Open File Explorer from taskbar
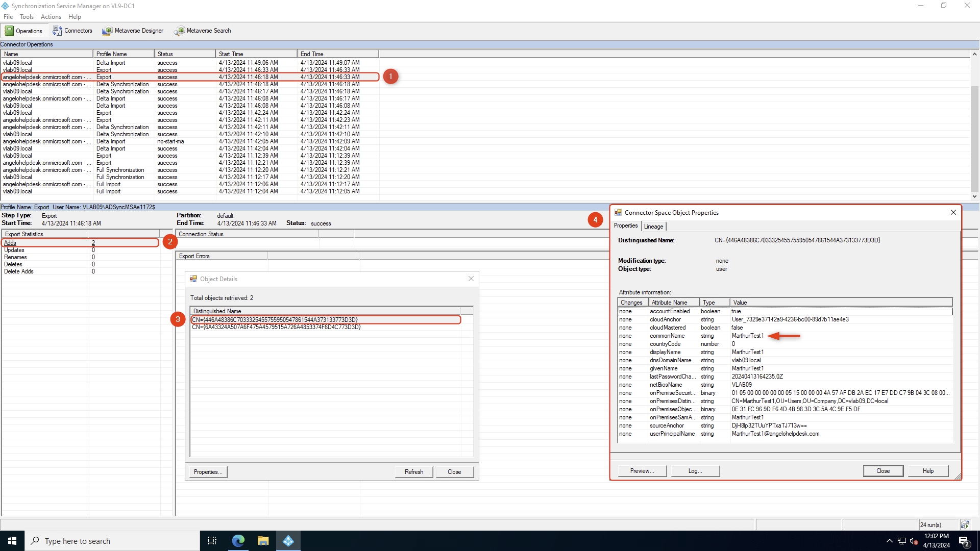Screen dimensions: 980x551 pyautogui.click(x=263, y=541)
